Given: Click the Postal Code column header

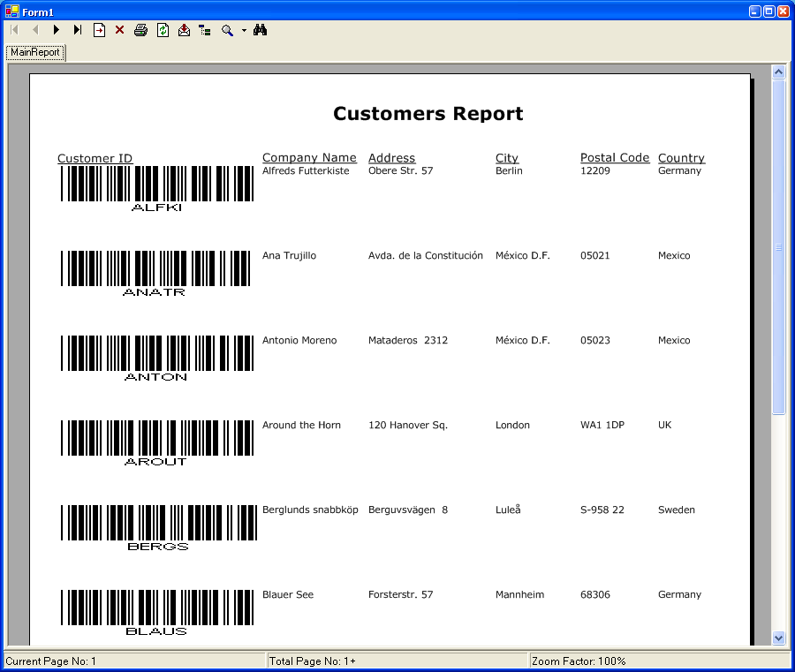Looking at the screenshot, I should pyautogui.click(x=614, y=158).
